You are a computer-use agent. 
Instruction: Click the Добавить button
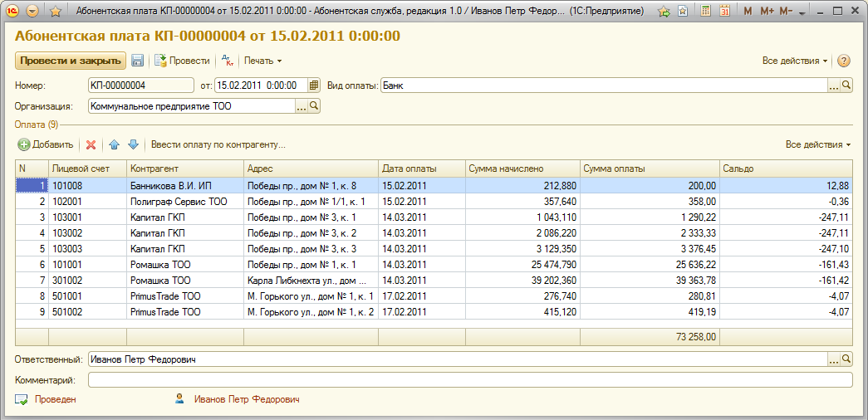click(x=47, y=144)
